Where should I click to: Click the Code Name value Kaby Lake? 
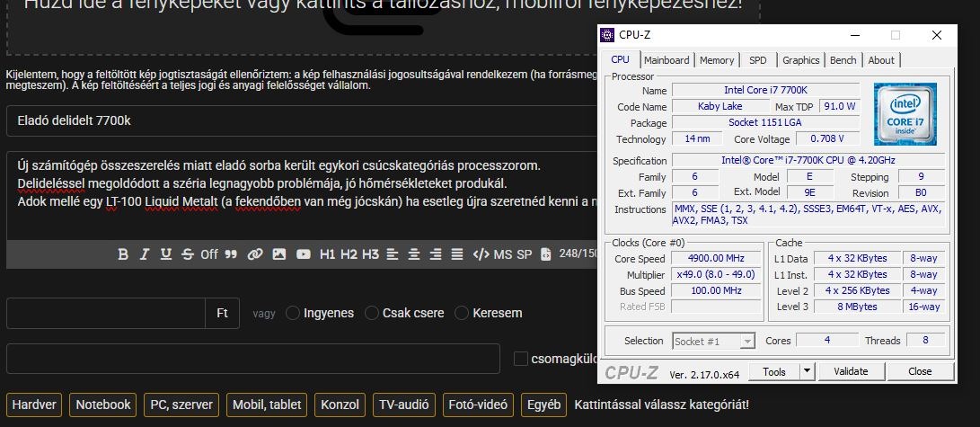(720, 106)
